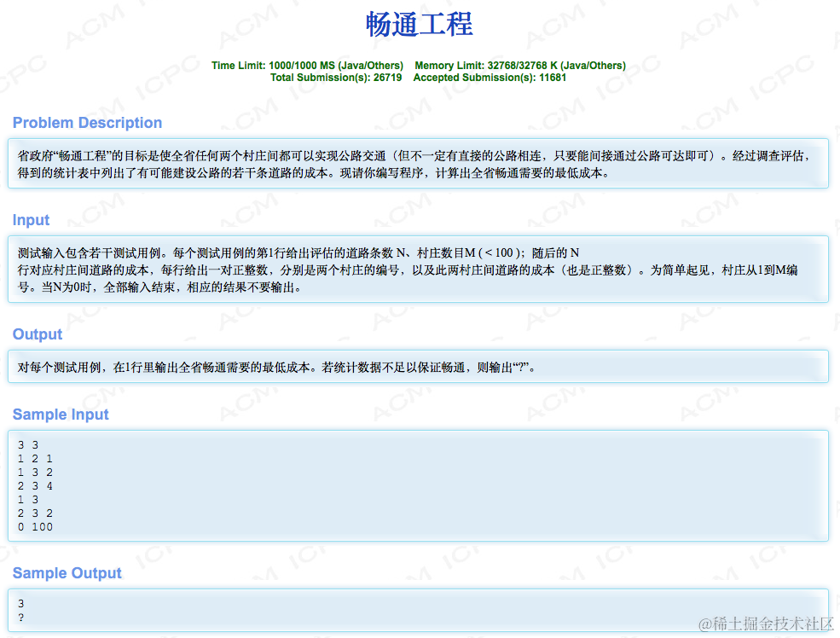Image resolution: width=840 pixels, height=638 pixels.
Task: Click the Memory Limit 32768/32768 K text
Action: tap(520, 66)
